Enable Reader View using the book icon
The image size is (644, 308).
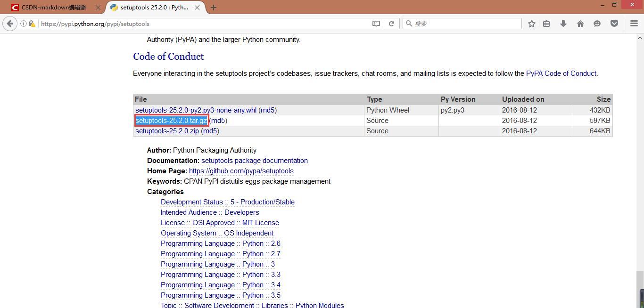point(376,24)
